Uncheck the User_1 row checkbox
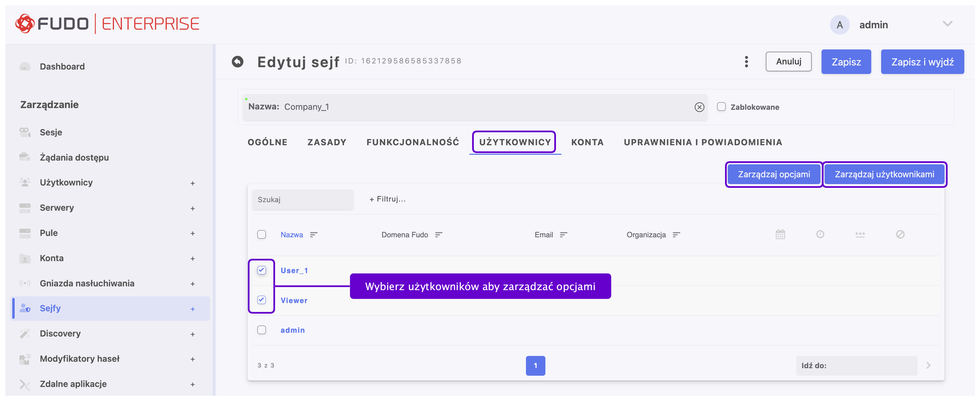Image resolution: width=980 pixels, height=404 pixels. click(x=261, y=270)
